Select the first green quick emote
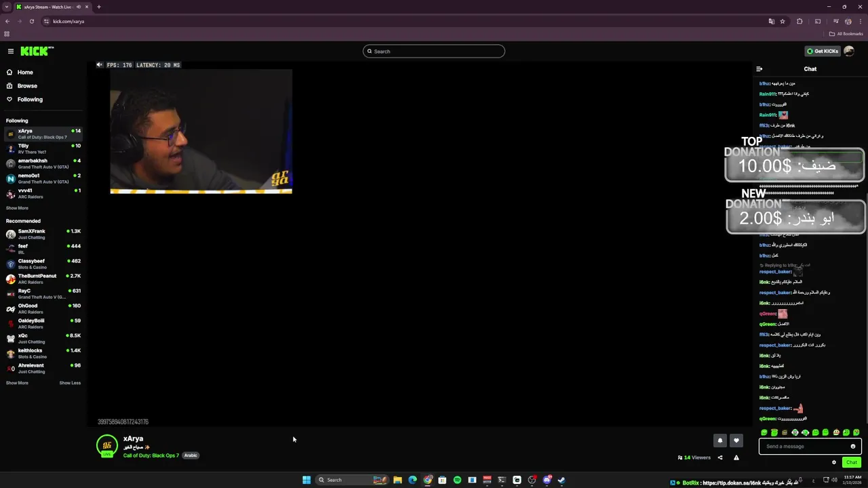 (764, 432)
